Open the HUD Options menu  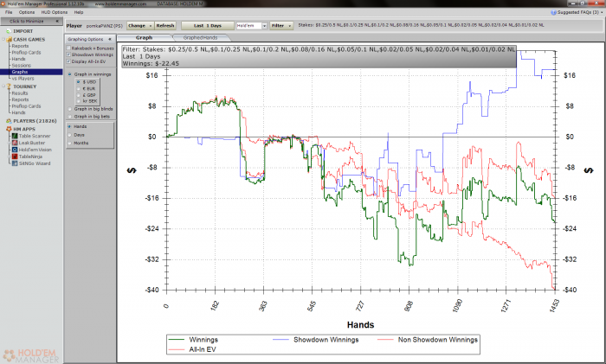pyautogui.click(x=53, y=13)
